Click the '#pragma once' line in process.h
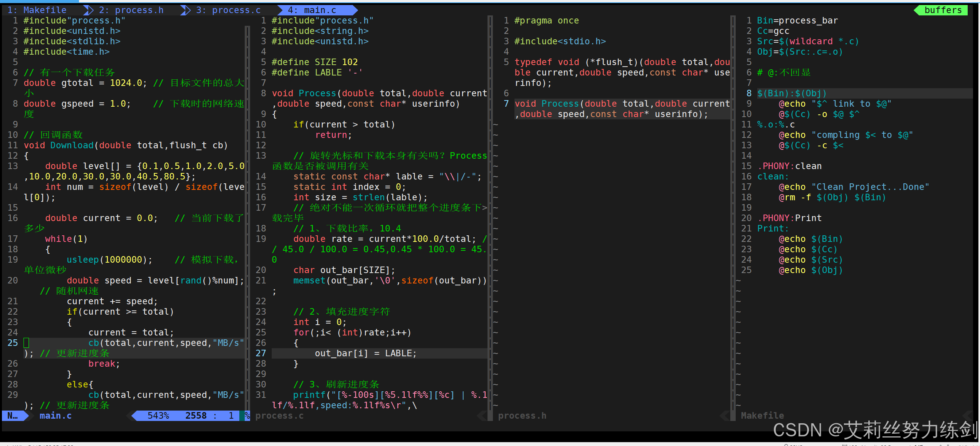 pyautogui.click(x=546, y=20)
